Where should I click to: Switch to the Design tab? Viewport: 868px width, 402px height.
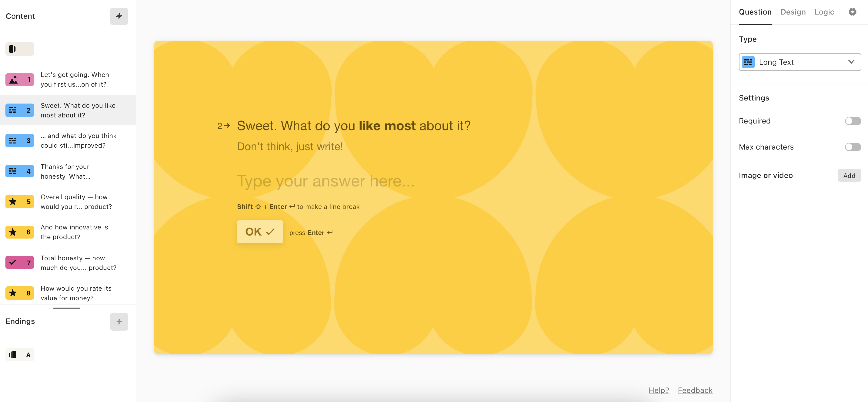(x=793, y=12)
